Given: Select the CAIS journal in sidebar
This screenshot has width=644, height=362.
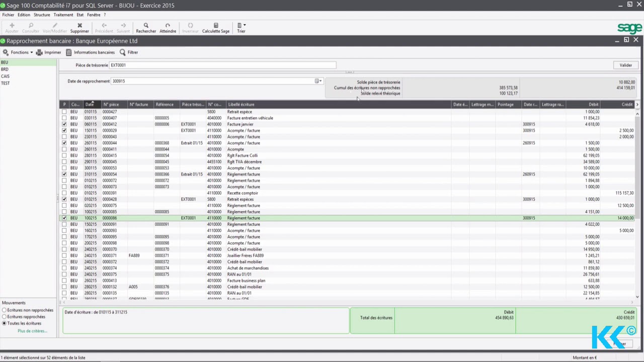Looking at the screenshot, I should pos(28,76).
